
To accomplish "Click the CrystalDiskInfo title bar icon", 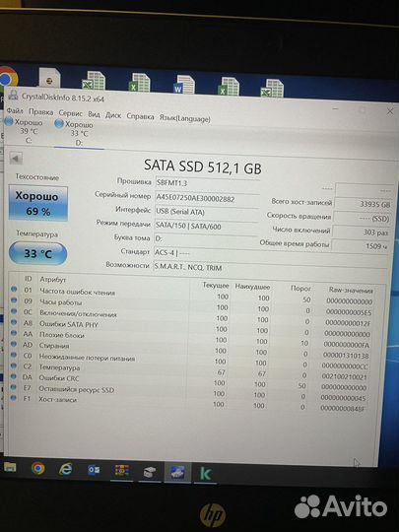I will [x=13, y=95].
